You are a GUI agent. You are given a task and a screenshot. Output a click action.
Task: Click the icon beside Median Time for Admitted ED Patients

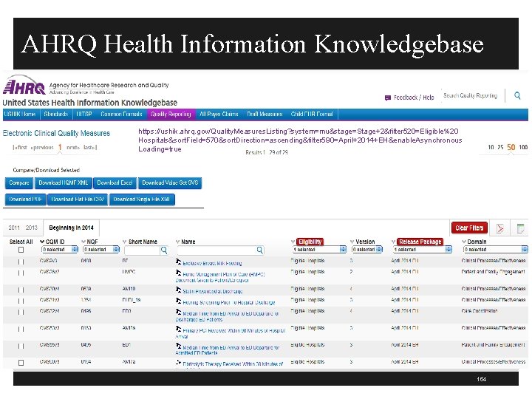click(179, 346)
